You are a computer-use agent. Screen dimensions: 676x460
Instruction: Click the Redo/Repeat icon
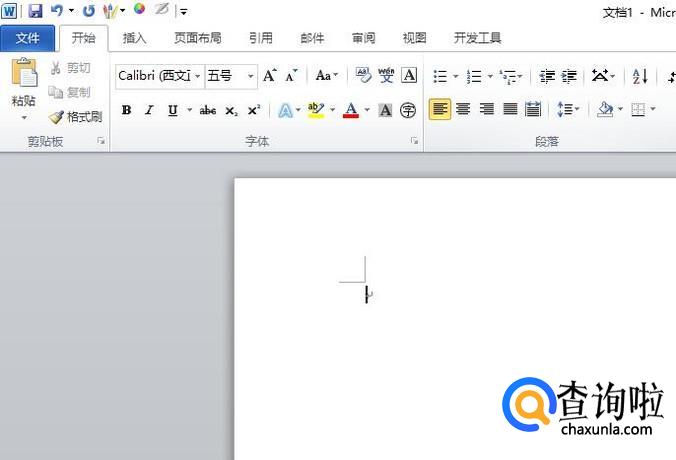pos(88,11)
